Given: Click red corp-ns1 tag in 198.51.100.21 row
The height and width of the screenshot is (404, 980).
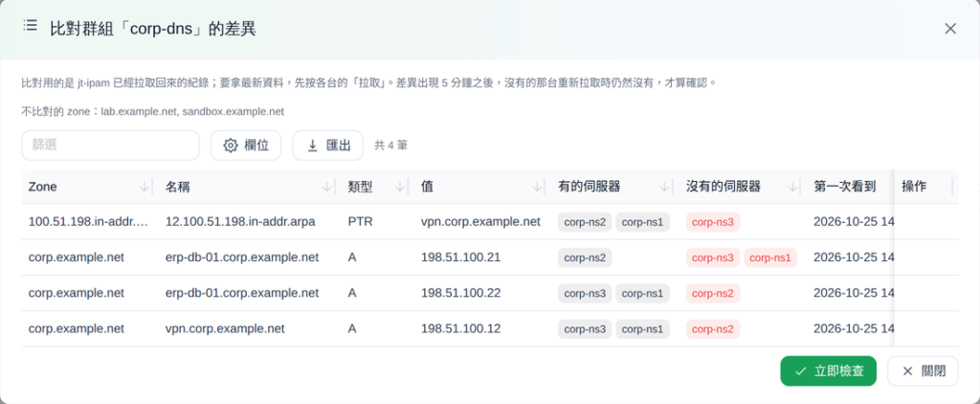Looking at the screenshot, I should [x=770, y=258].
